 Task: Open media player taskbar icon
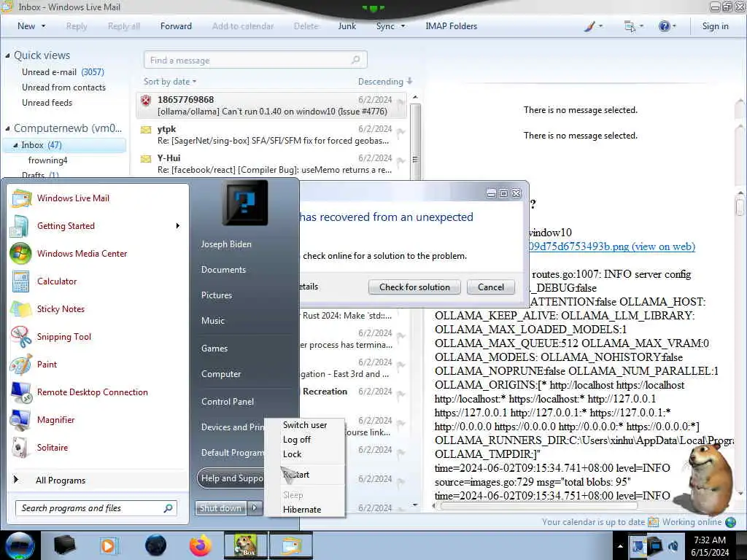click(108, 545)
